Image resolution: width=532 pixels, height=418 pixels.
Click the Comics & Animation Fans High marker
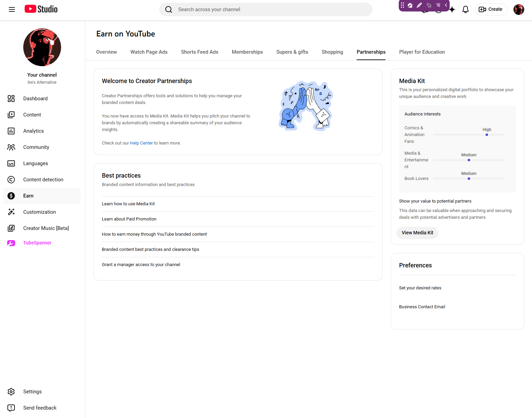[487, 135]
